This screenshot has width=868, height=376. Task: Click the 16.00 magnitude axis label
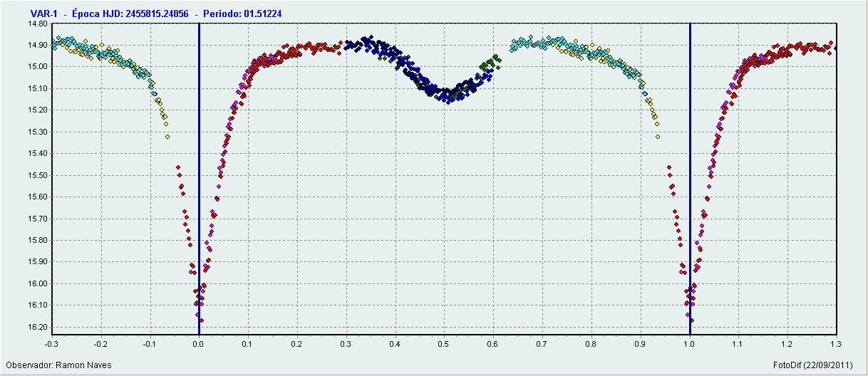point(38,284)
